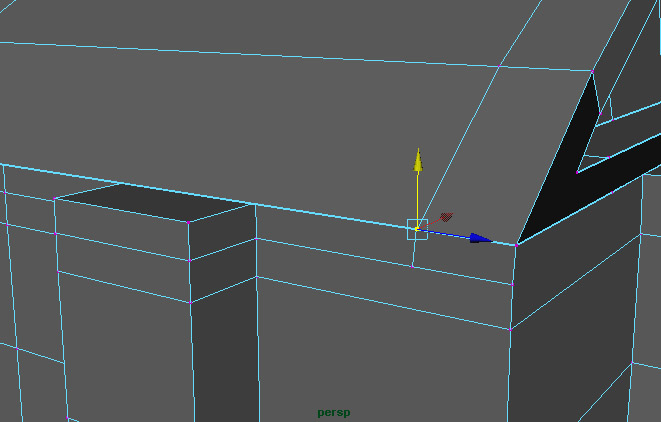Click the red X-axis handle of the move manipulator
The image size is (661, 422).
coord(446,217)
